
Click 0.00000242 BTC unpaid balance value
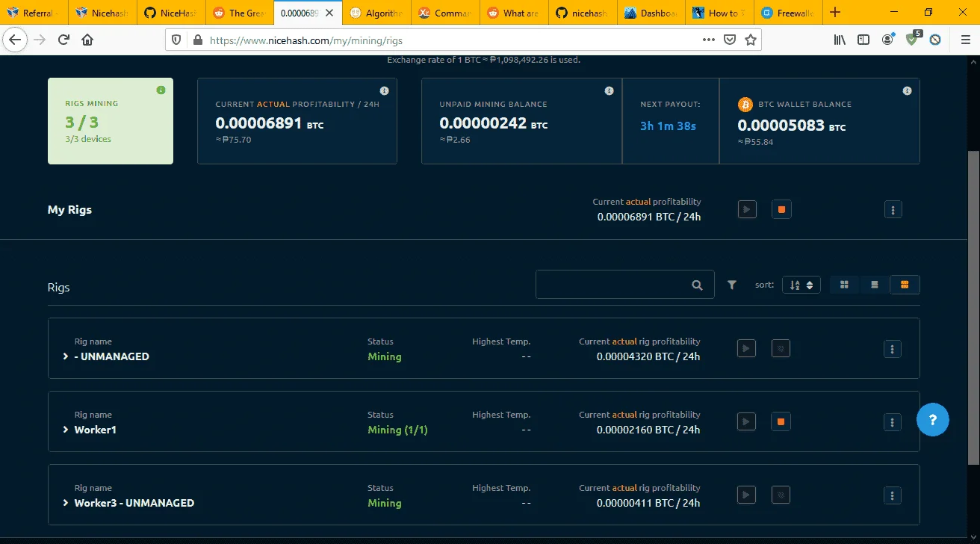click(494, 123)
